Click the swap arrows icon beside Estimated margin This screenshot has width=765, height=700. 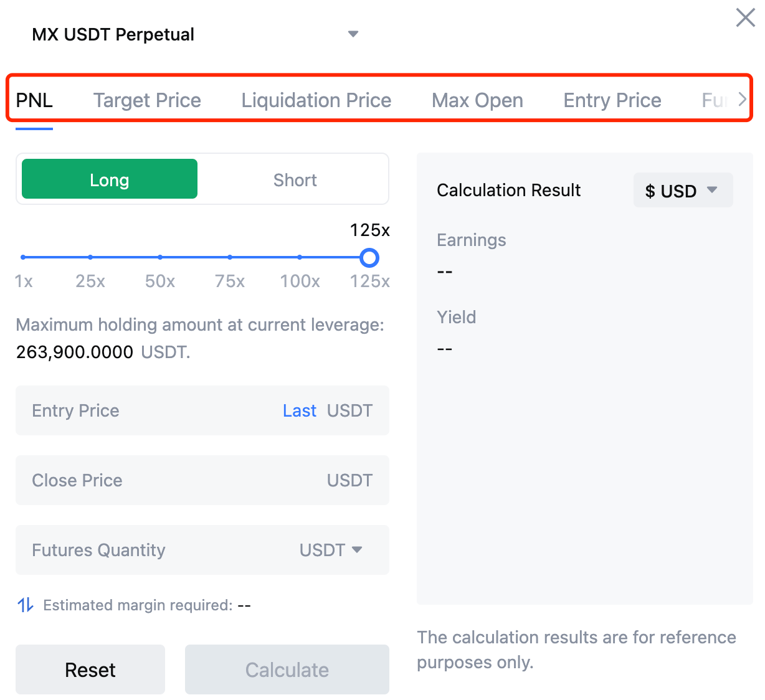point(25,605)
